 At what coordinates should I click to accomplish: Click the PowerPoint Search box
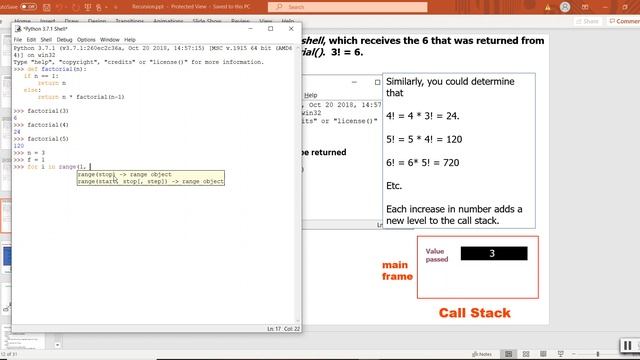click(347, 7)
